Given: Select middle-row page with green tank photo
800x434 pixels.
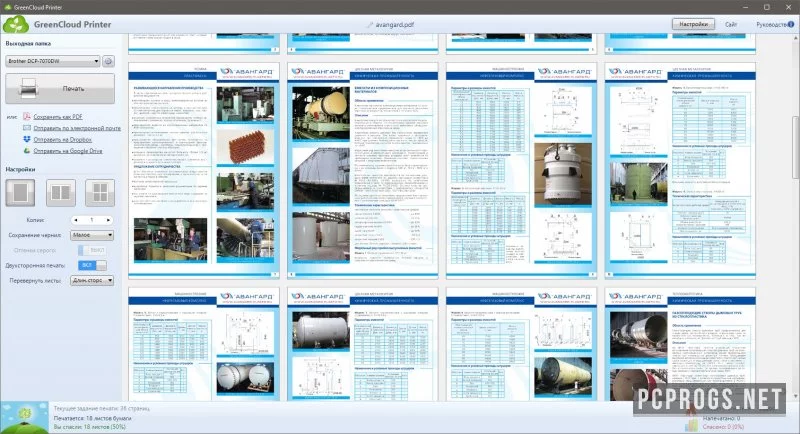Looking at the screenshot, I should (680, 170).
